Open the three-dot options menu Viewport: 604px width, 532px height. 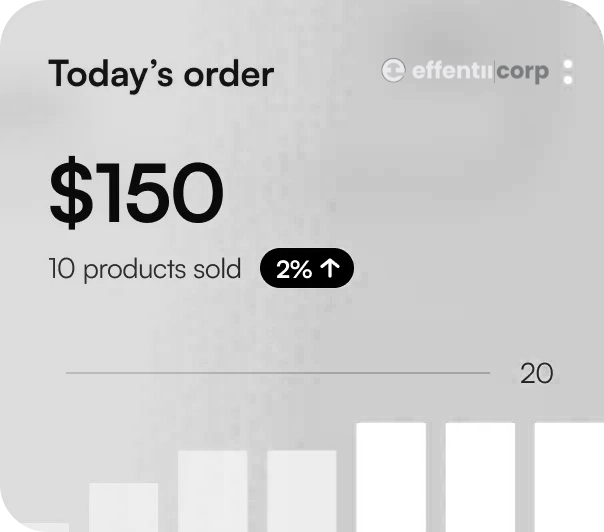(568, 72)
